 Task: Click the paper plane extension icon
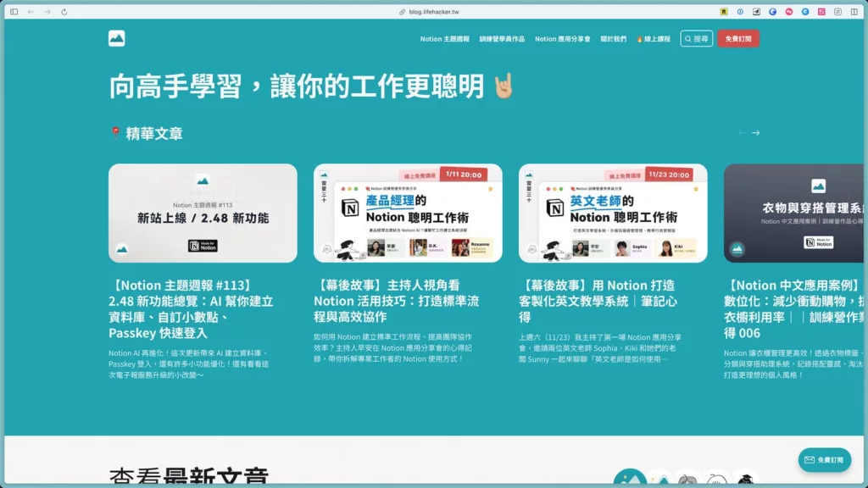[x=756, y=12]
